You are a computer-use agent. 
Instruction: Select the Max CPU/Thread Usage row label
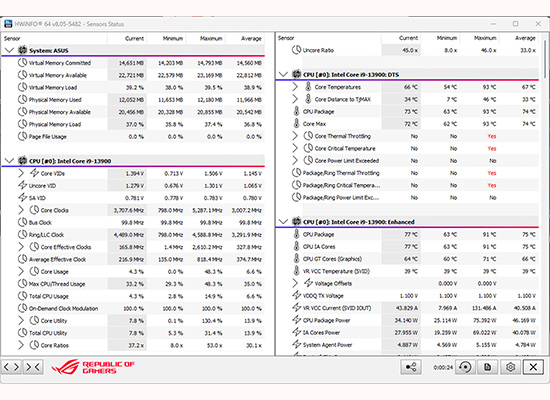[57, 284]
